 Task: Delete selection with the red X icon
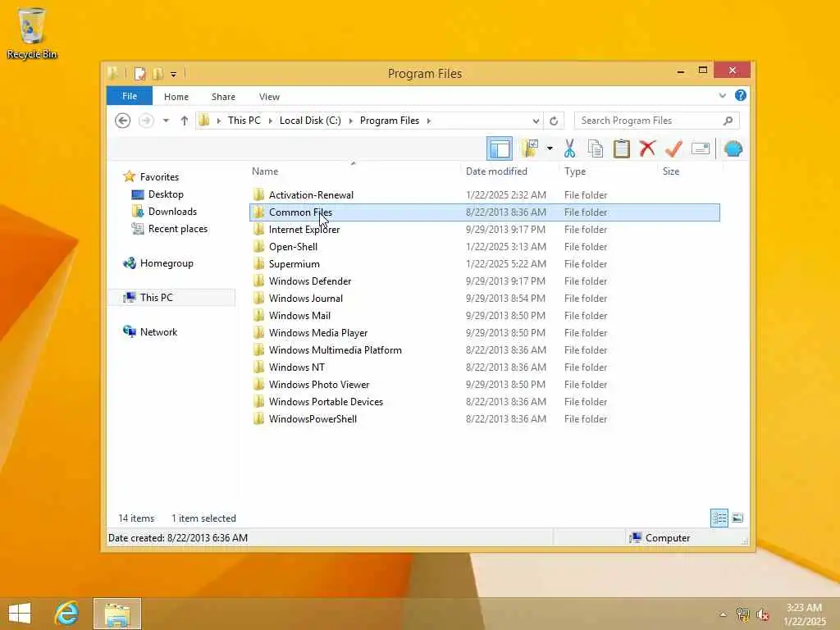[x=647, y=148]
